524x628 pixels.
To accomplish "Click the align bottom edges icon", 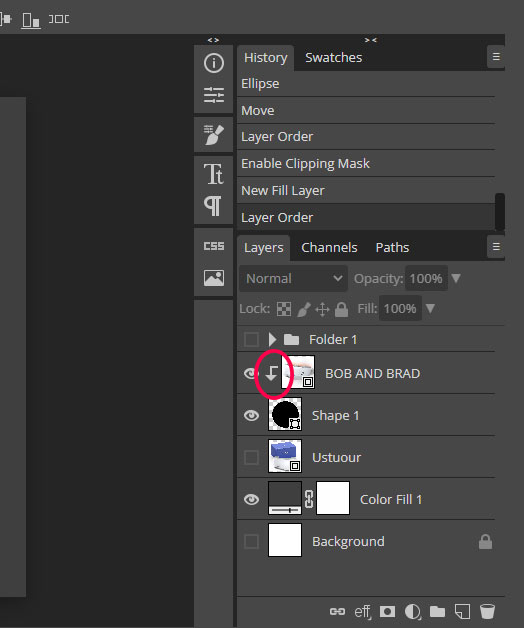I will pyautogui.click(x=31, y=20).
